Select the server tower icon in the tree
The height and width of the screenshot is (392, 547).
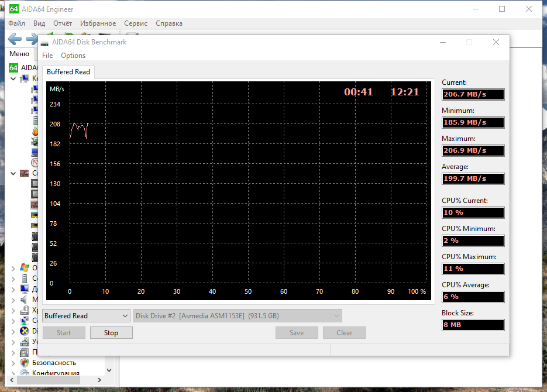click(x=25, y=278)
